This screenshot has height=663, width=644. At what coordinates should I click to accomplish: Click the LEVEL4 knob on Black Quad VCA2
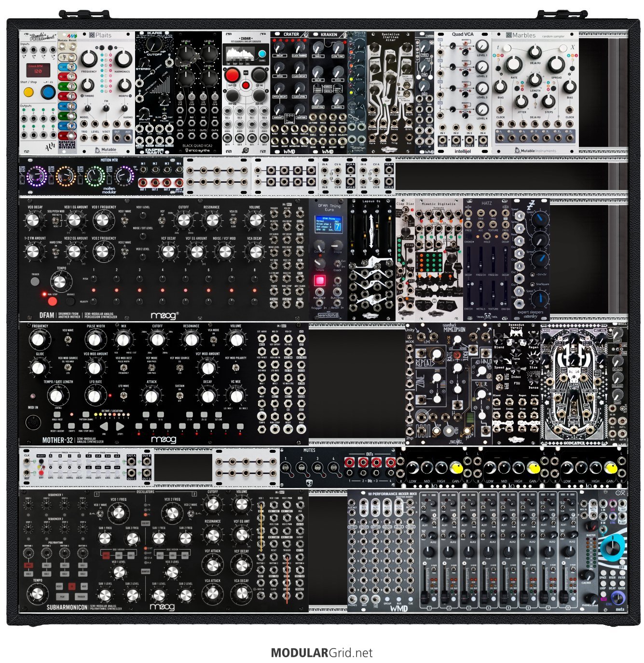point(209,78)
